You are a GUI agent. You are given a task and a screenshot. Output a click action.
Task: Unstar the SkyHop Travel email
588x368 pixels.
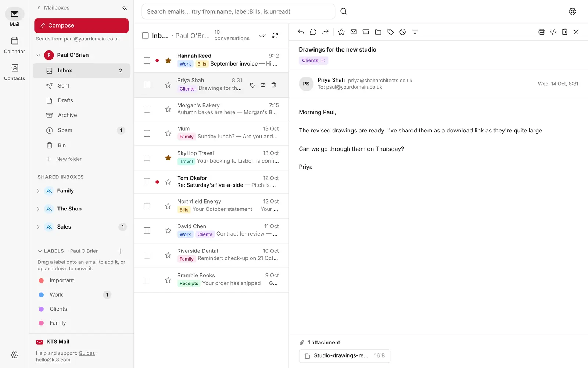pos(168,158)
